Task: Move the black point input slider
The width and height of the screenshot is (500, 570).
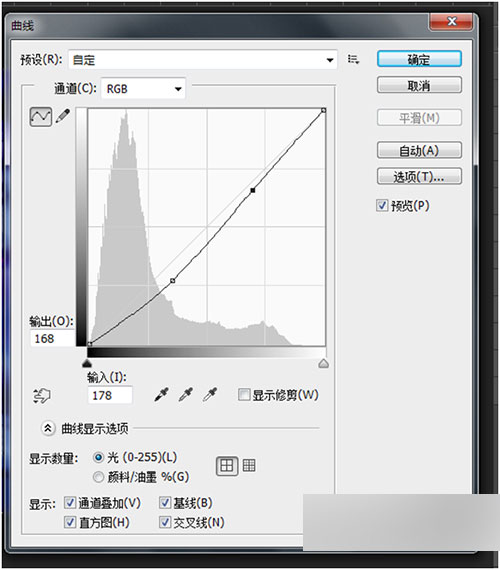Action: point(87,363)
